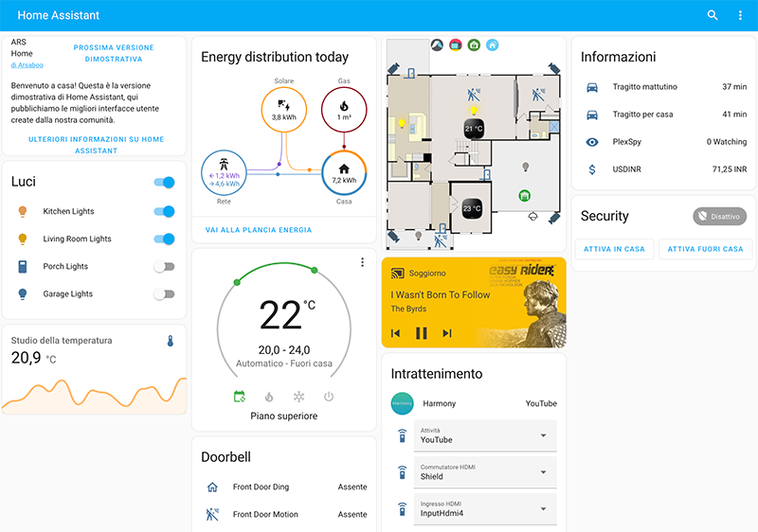Follow the 'di Arsaboo' link
Viewport: 758px width, 532px height.
coord(27,65)
